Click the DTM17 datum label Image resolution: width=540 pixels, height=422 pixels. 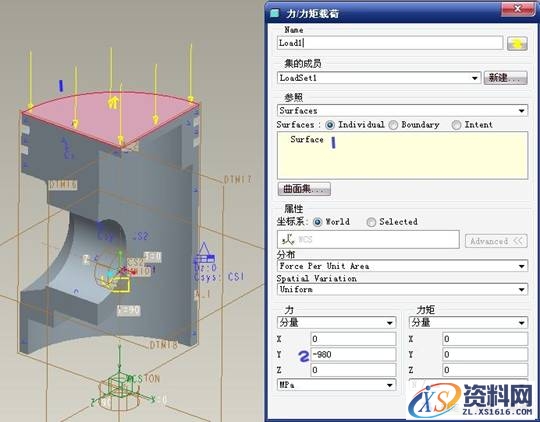click(x=238, y=179)
